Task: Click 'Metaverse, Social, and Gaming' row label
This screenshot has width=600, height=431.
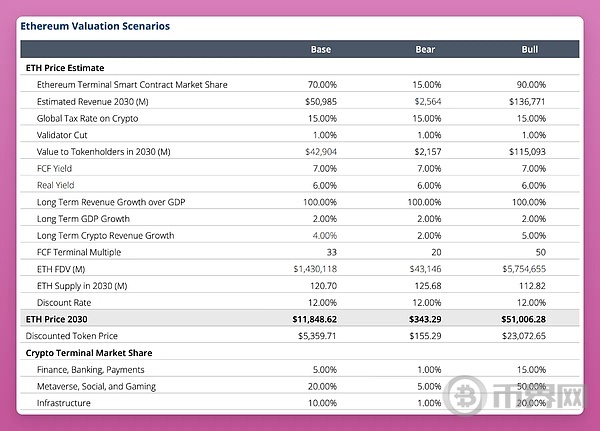Action: (x=96, y=387)
